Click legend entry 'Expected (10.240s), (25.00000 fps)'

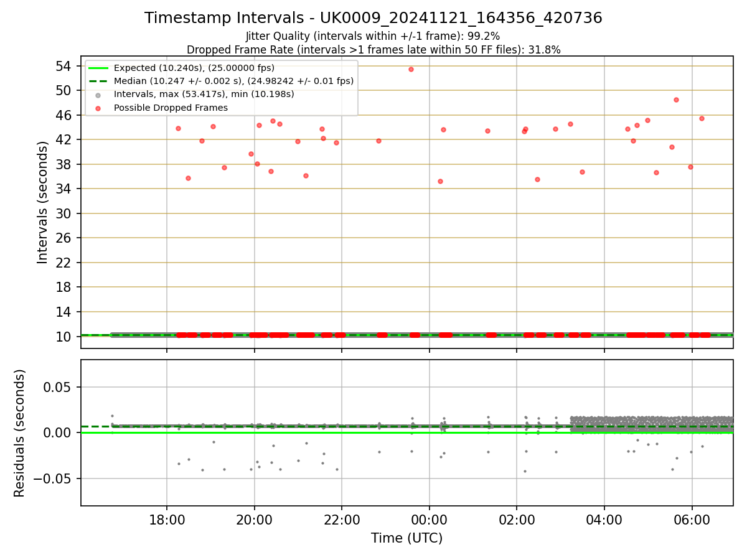pyautogui.click(x=194, y=68)
